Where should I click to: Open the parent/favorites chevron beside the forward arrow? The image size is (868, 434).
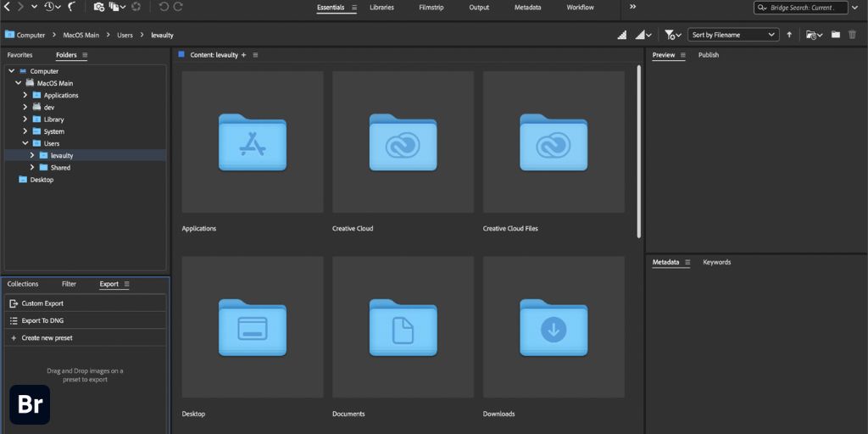(x=34, y=7)
